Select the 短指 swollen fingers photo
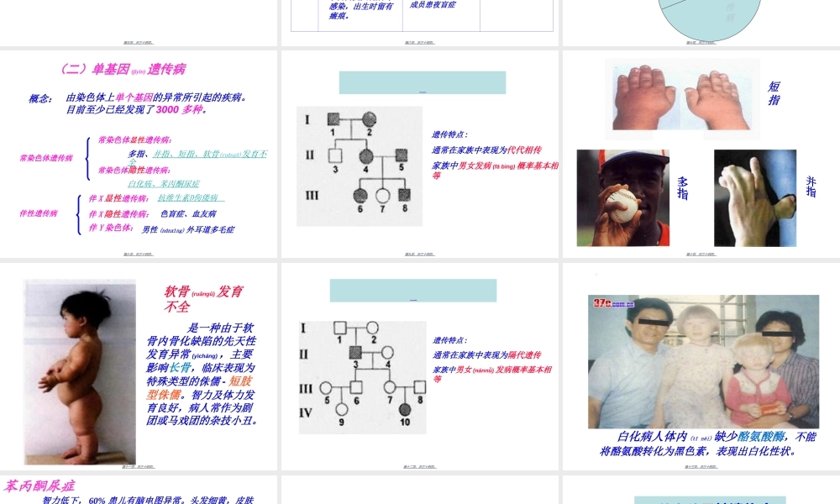Image resolution: width=840 pixels, height=504 pixels. [682, 97]
